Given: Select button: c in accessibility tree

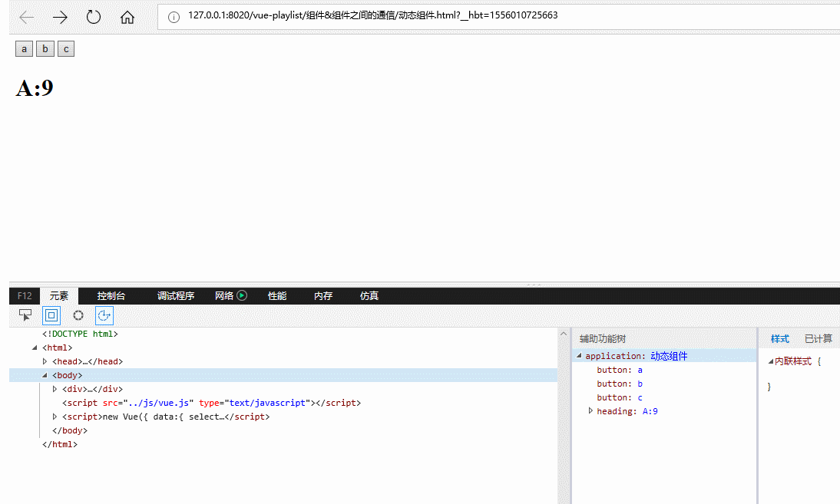Looking at the screenshot, I should [620, 397].
